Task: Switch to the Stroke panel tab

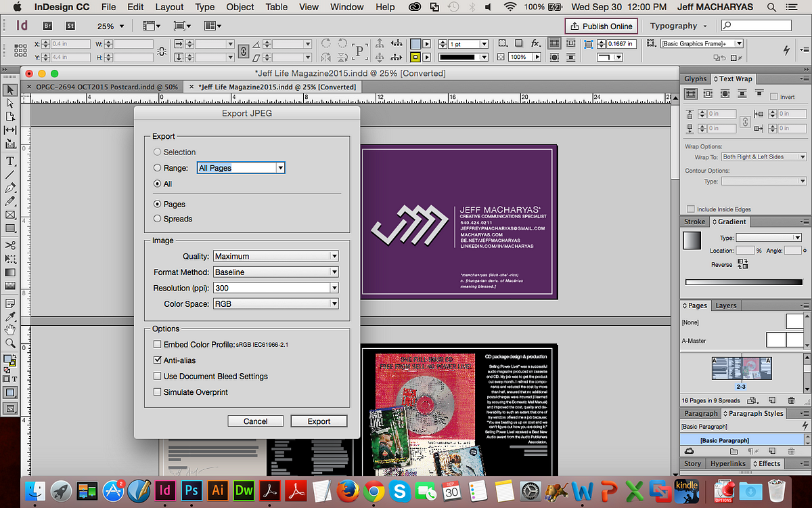Action: point(694,221)
